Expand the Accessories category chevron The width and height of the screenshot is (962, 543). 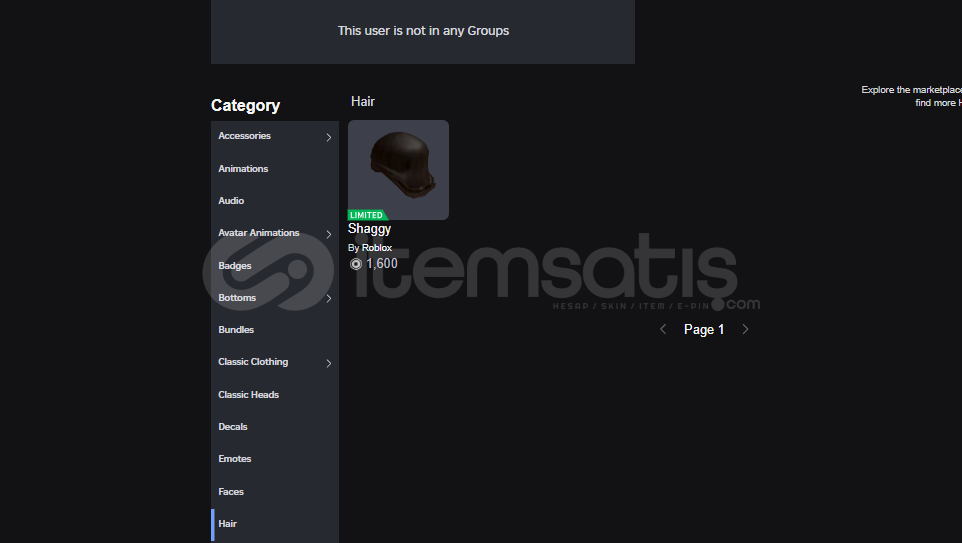[329, 137]
